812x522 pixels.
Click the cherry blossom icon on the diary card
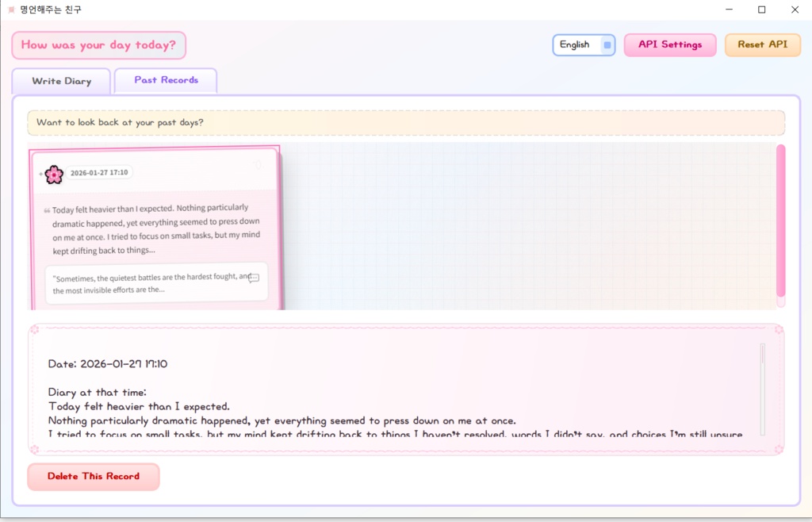(x=54, y=175)
